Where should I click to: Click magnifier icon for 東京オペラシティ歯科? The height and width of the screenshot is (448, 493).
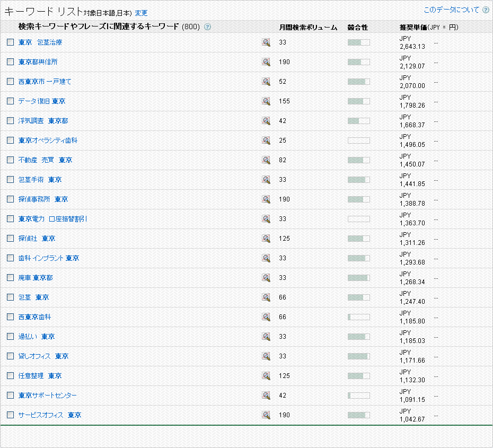tap(266, 140)
